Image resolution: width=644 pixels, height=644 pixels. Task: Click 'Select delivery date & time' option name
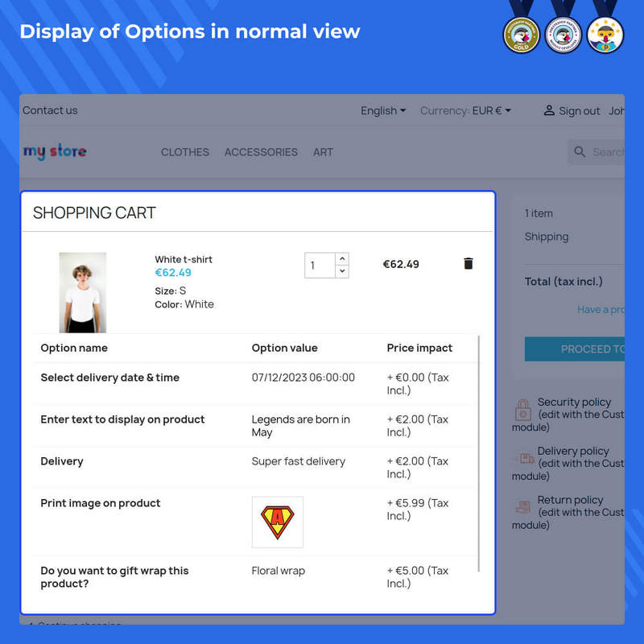point(109,378)
